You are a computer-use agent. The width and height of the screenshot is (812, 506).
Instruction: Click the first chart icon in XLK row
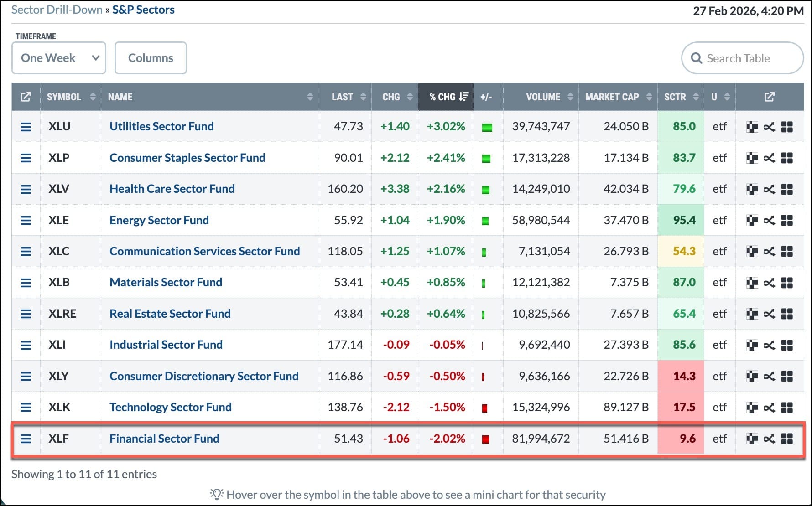click(752, 408)
